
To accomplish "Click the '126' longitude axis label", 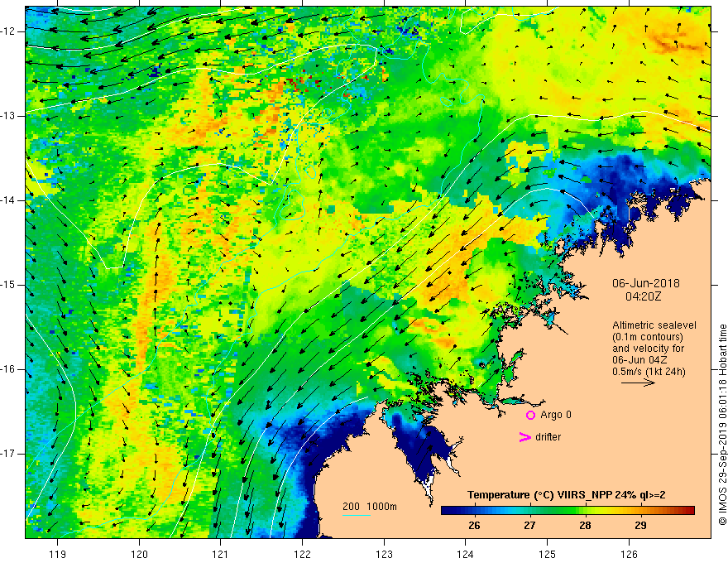I will [629, 554].
